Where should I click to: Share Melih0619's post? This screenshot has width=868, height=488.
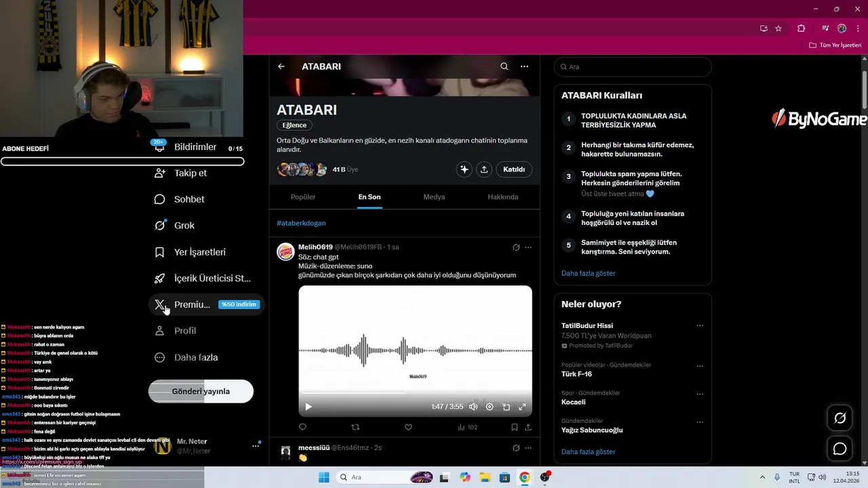click(x=528, y=427)
